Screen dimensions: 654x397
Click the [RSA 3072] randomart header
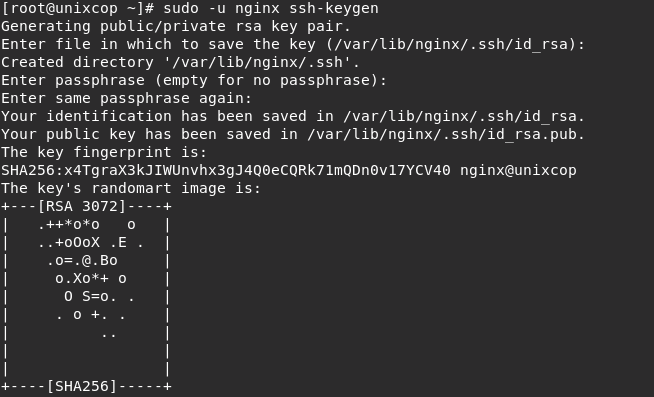tap(82, 206)
